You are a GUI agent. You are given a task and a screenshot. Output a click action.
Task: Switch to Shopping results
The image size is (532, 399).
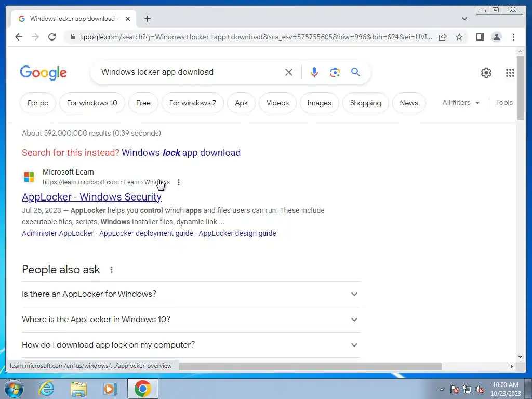pos(365,103)
